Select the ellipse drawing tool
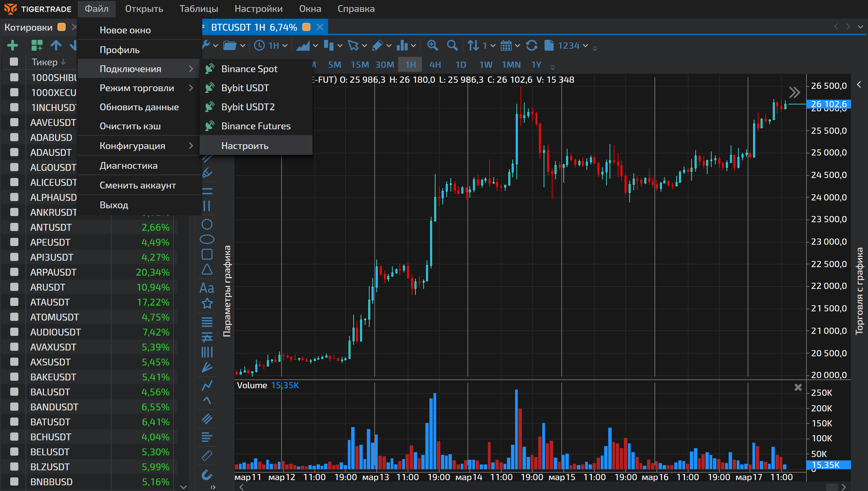 tap(207, 239)
